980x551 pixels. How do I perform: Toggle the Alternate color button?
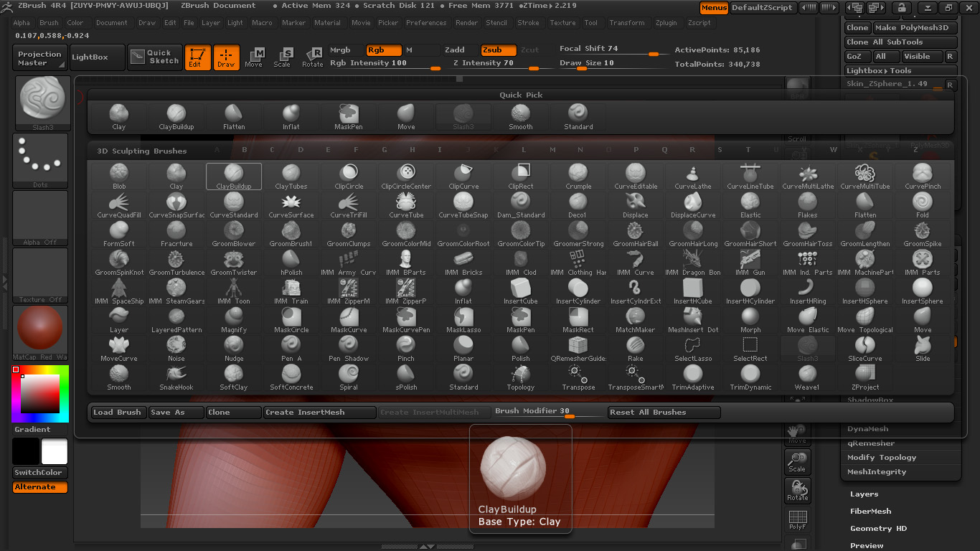click(x=40, y=487)
